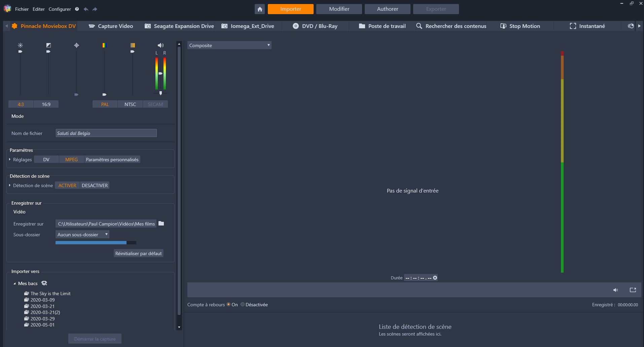Click the brightness slider handle

tap(21, 51)
